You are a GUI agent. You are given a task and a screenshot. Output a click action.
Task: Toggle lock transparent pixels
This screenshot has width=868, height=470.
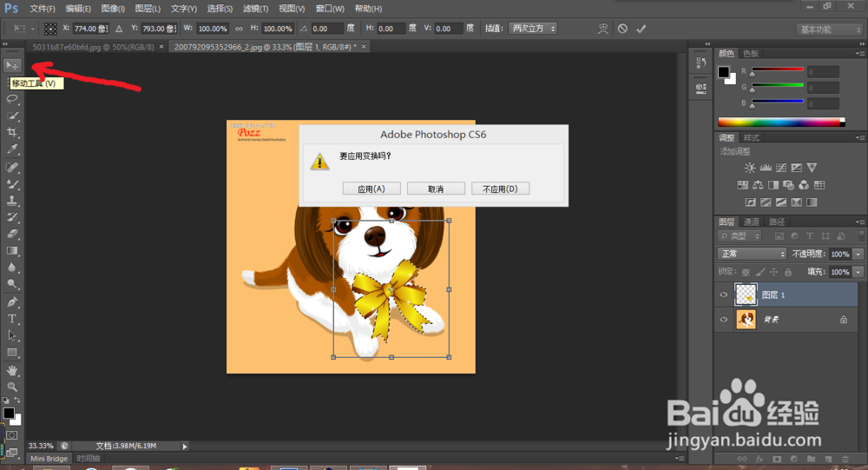(x=746, y=272)
